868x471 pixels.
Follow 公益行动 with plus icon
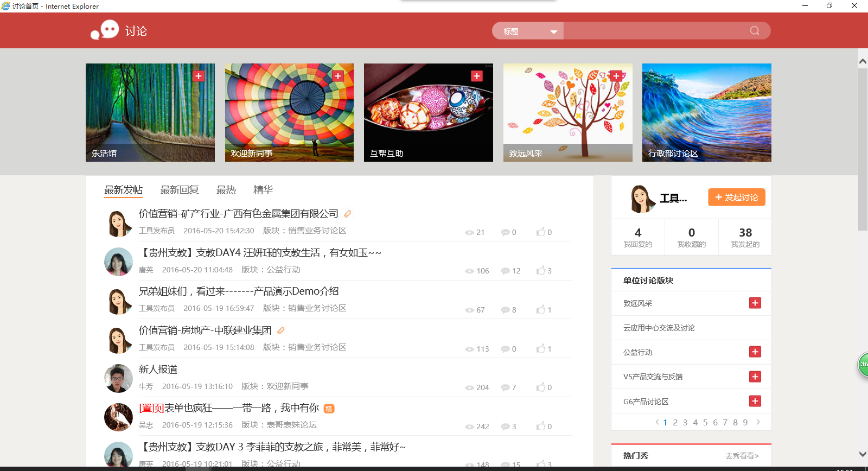click(x=755, y=352)
